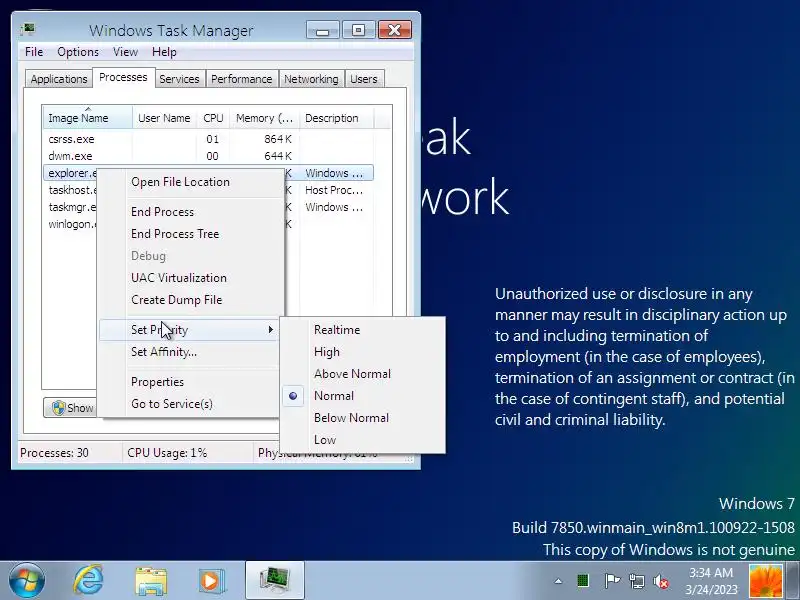Sort by Image Name column header

click(x=88, y=118)
